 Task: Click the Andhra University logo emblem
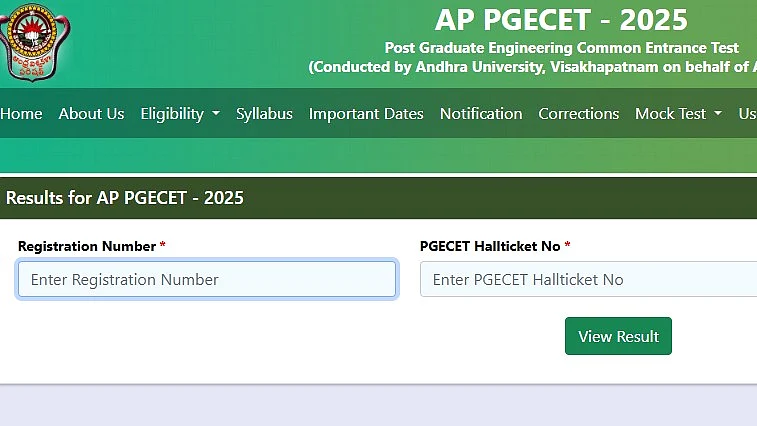34,42
